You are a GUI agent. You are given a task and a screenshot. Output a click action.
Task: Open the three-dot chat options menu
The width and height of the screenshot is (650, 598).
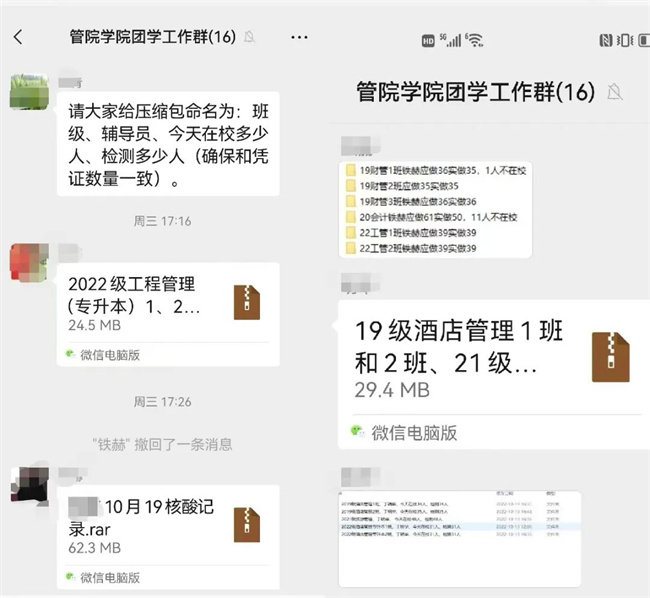point(299,37)
